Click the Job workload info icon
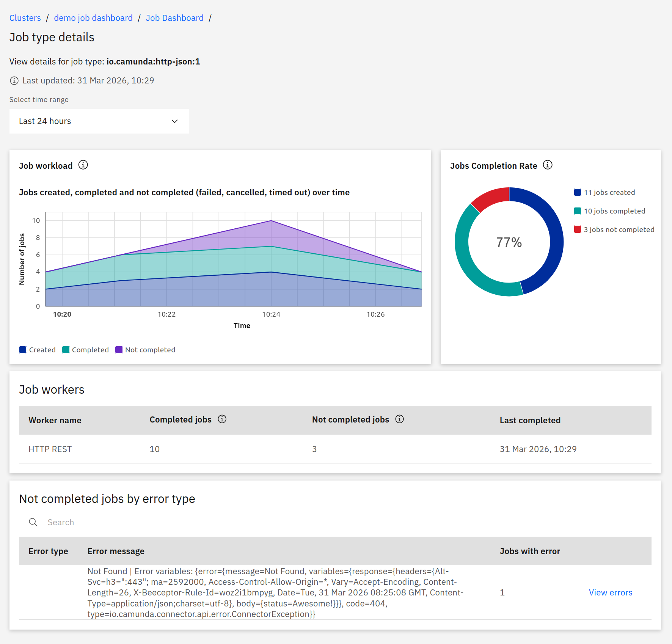Image resolution: width=672 pixels, height=644 pixels. pyautogui.click(x=83, y=165)
